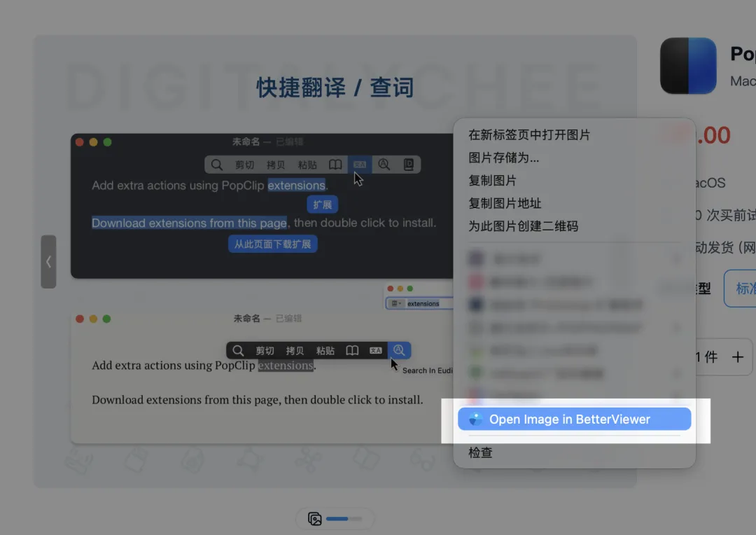Click the 扩展 translation bubble
756x535 pixels.
(322, 204)
